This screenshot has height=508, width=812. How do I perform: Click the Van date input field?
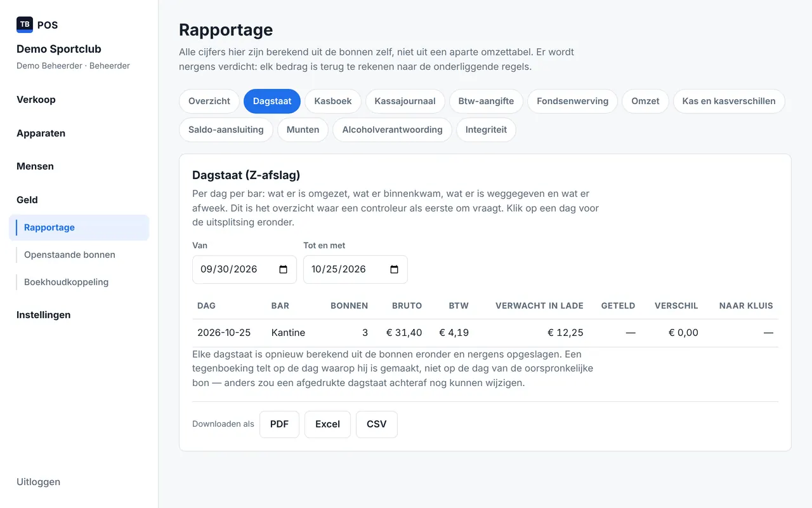pyautogui.click(x=244, y=269)
